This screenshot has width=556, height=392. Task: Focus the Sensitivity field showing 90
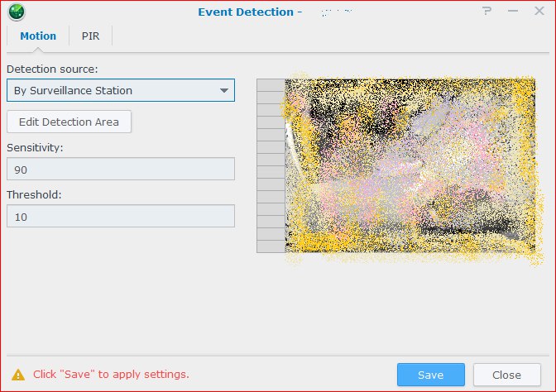tap(121, 169)
